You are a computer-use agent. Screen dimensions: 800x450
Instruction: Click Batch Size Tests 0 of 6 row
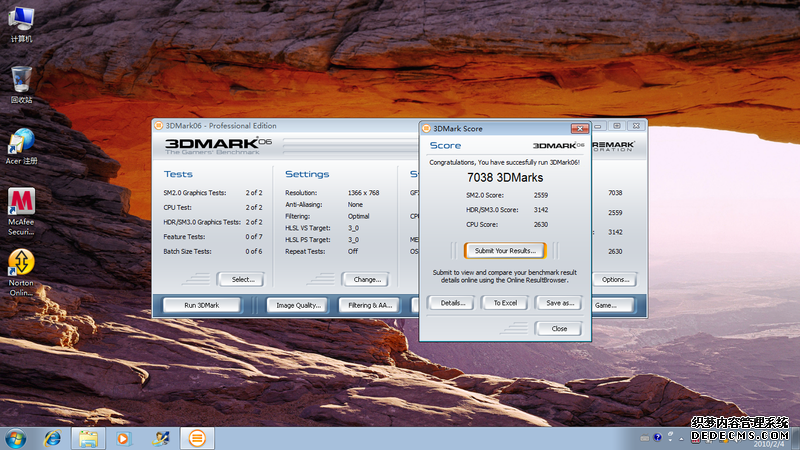tap(213, 252)
